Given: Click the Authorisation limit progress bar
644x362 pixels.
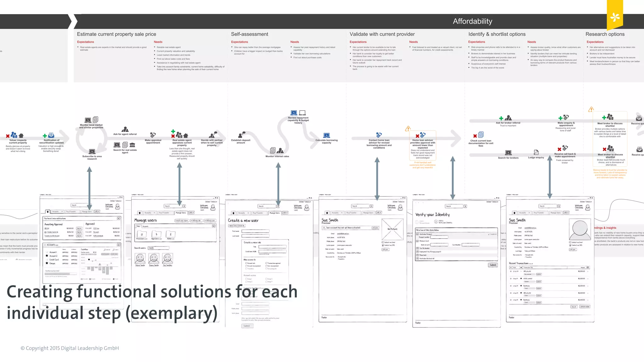Looking at the screenshot, I should point(61,274).
